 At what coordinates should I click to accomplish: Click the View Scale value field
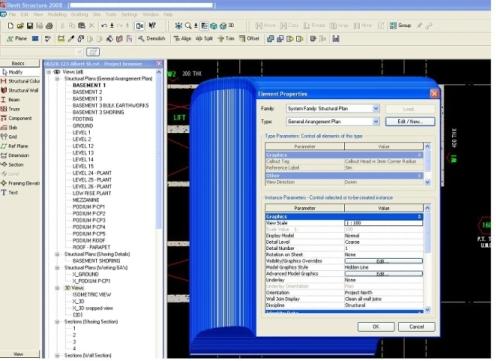[383, 223]
